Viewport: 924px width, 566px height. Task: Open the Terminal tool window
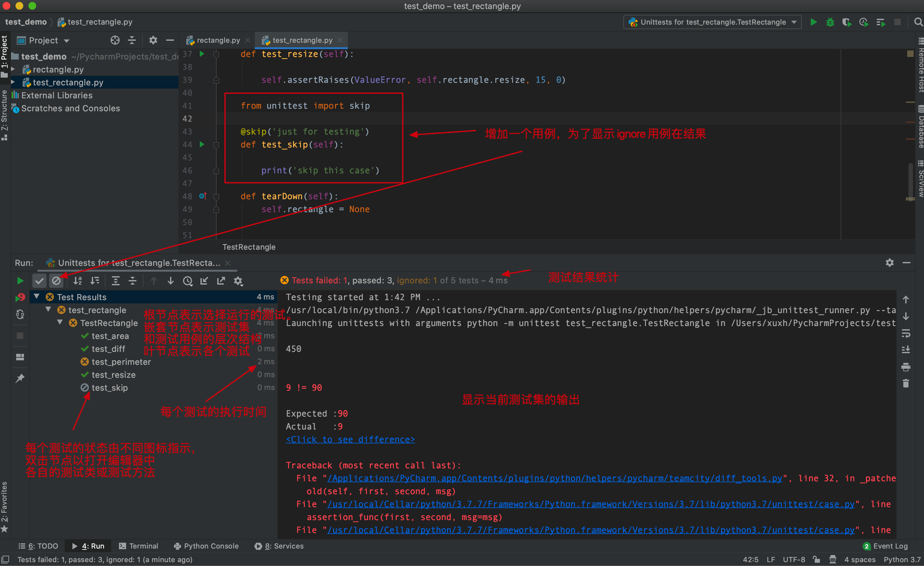click(x=138, y=546)
